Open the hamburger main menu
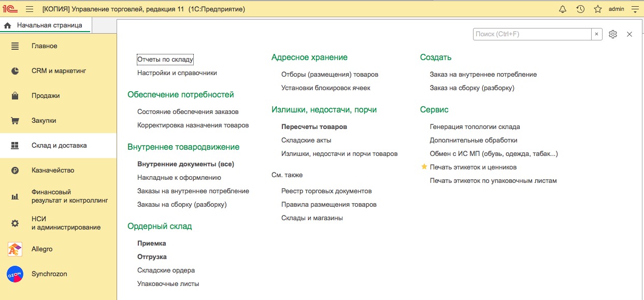The height and width of the screenshot is (300, 644). click(x=30, y=9)
